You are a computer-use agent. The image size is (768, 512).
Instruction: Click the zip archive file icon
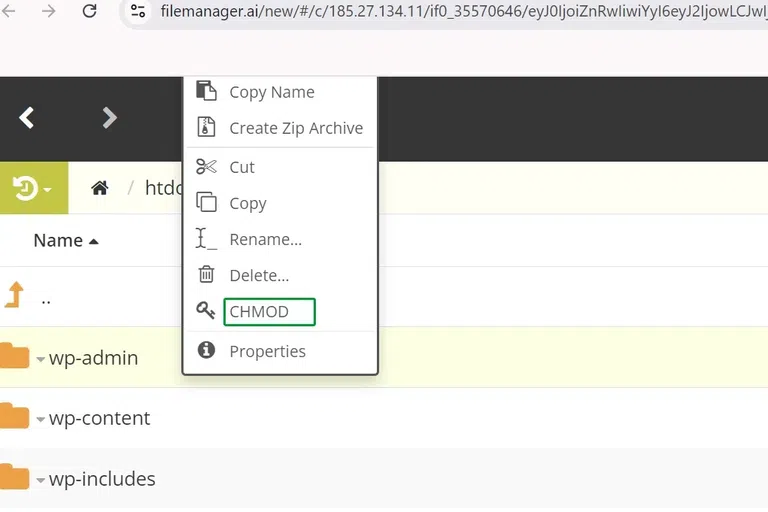click(x=206, y=127)
